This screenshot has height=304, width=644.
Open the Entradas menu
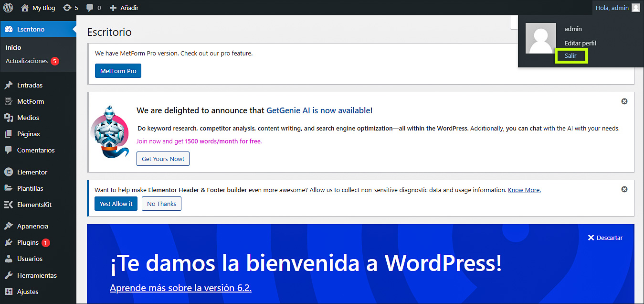tap(30, 85)
